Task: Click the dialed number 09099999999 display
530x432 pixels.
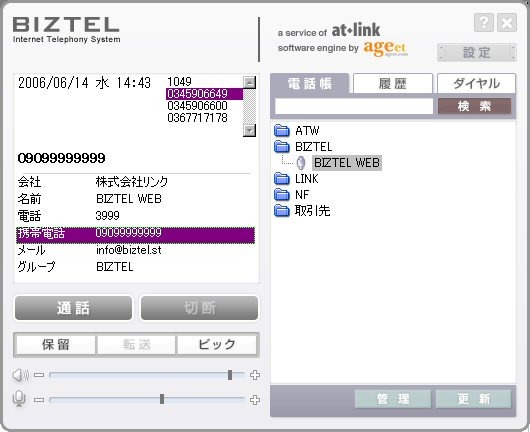Action: pos(62,158)
